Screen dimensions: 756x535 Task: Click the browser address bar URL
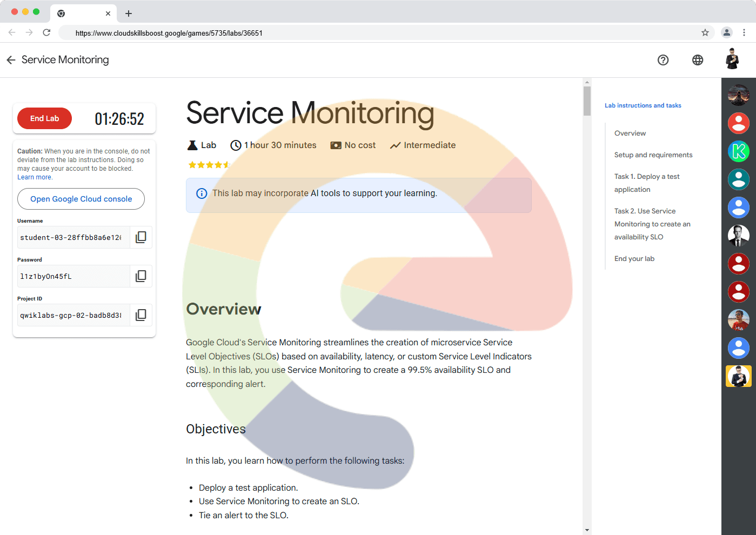pyautogui.click(x=169, y=33)
